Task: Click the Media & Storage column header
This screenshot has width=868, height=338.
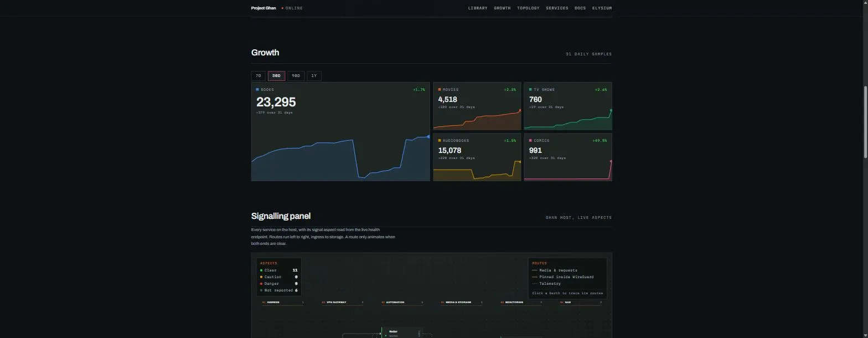Action: [x=462, y=303]
